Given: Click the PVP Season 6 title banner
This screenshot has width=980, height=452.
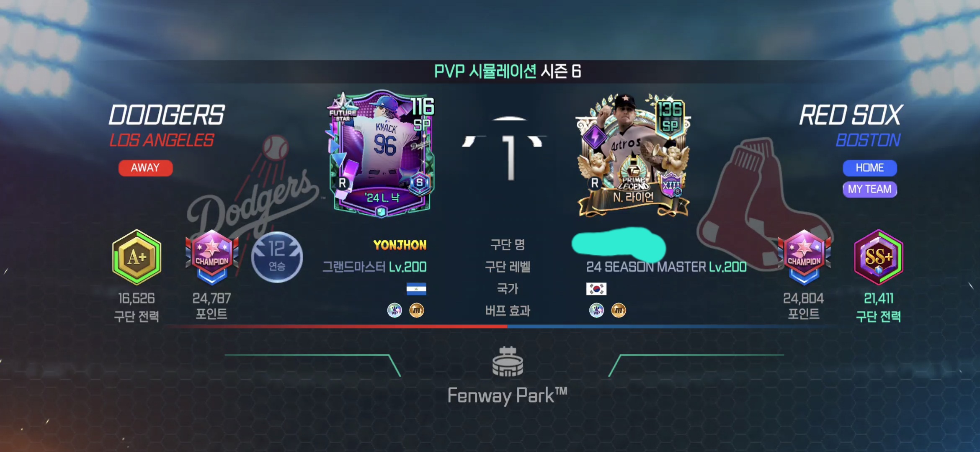Looking at the screenshot, I should [508, 72].
